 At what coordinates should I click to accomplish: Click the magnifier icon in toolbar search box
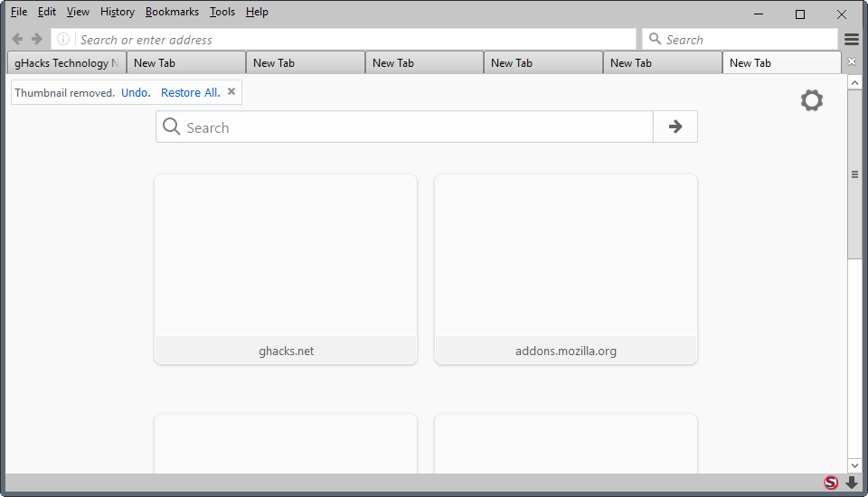pos(655,39)
